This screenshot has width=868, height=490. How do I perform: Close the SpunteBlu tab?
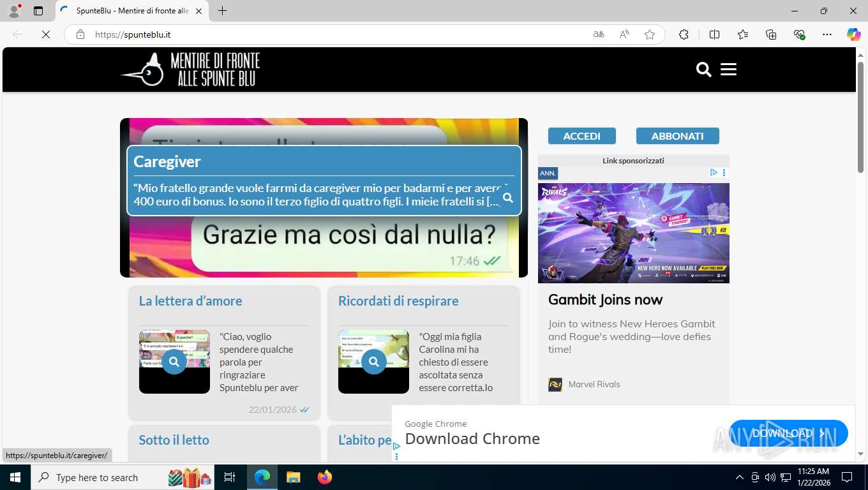coord(198,11)
